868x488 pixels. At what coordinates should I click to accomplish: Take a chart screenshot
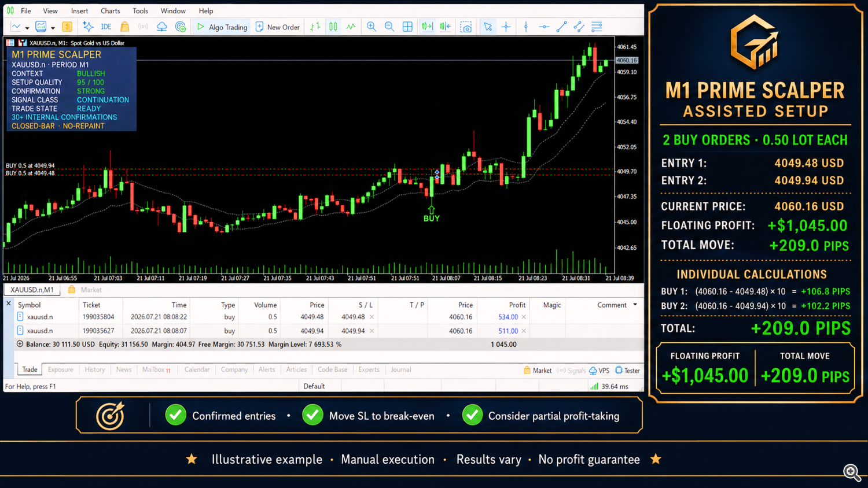pos(466,27)
